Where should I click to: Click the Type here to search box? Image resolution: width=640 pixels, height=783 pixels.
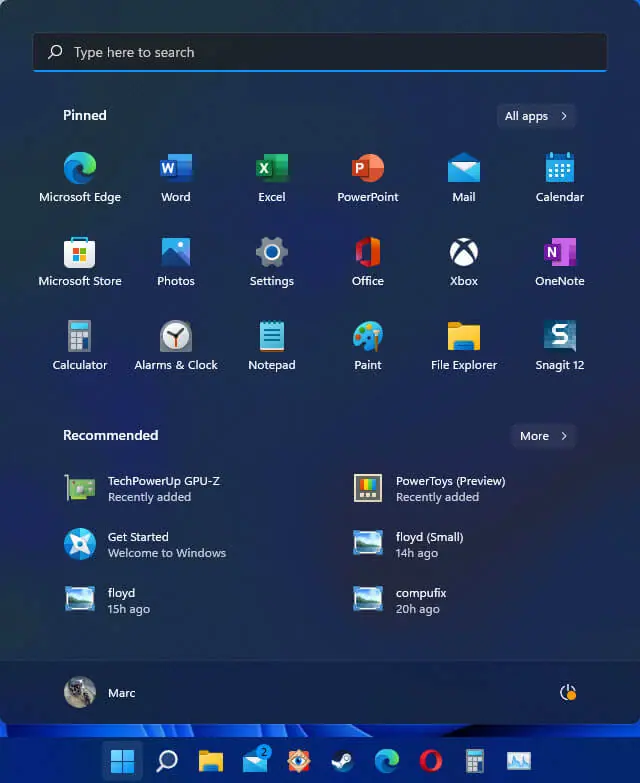point(320,52)
